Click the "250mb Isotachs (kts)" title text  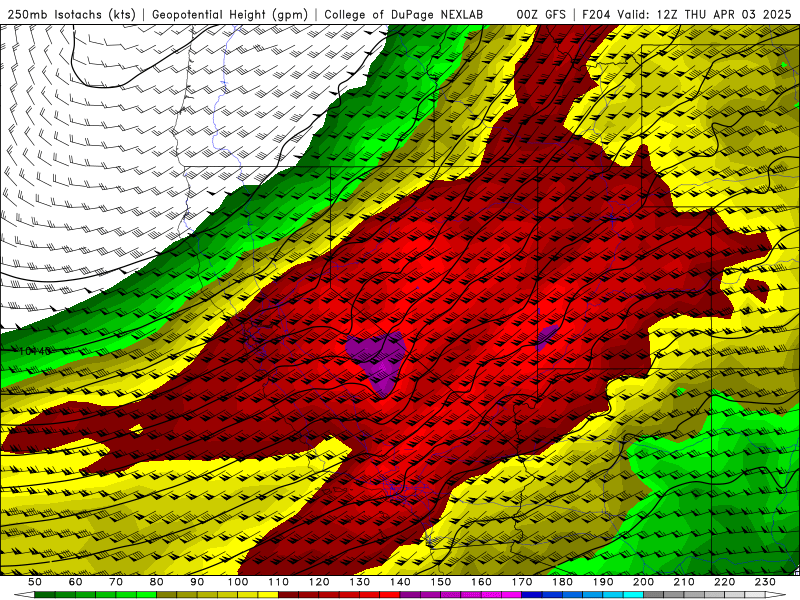pos(71,14)
